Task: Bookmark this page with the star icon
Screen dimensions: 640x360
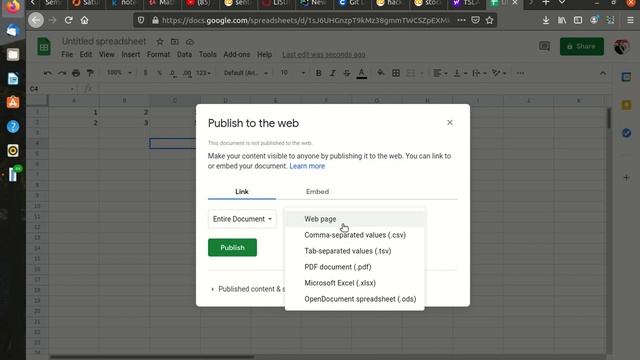Action: pyautogui.click(x=489, y=20)
